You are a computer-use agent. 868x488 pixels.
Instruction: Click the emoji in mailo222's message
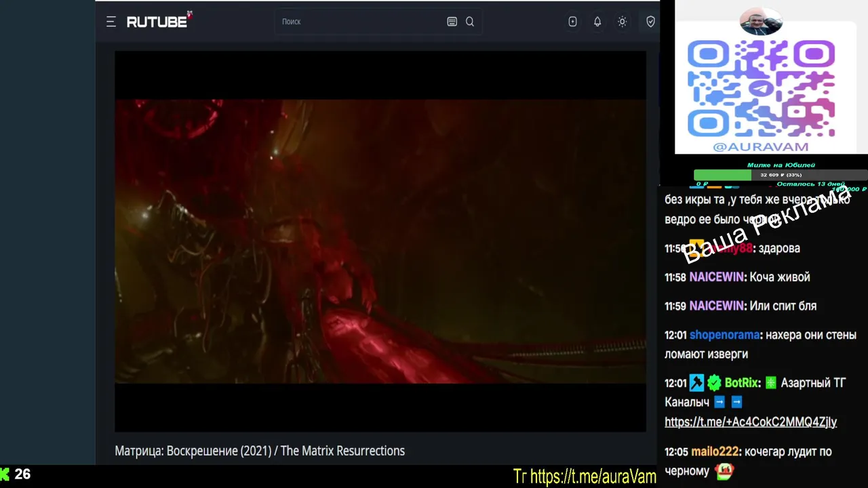click(x=724, y=471)
